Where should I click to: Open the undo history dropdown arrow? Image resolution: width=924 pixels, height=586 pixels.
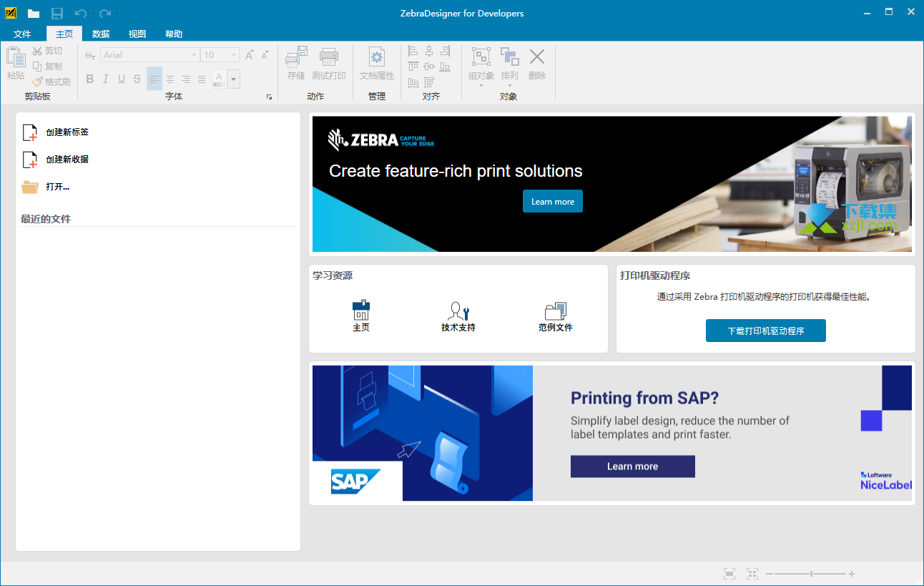point(92,14)
